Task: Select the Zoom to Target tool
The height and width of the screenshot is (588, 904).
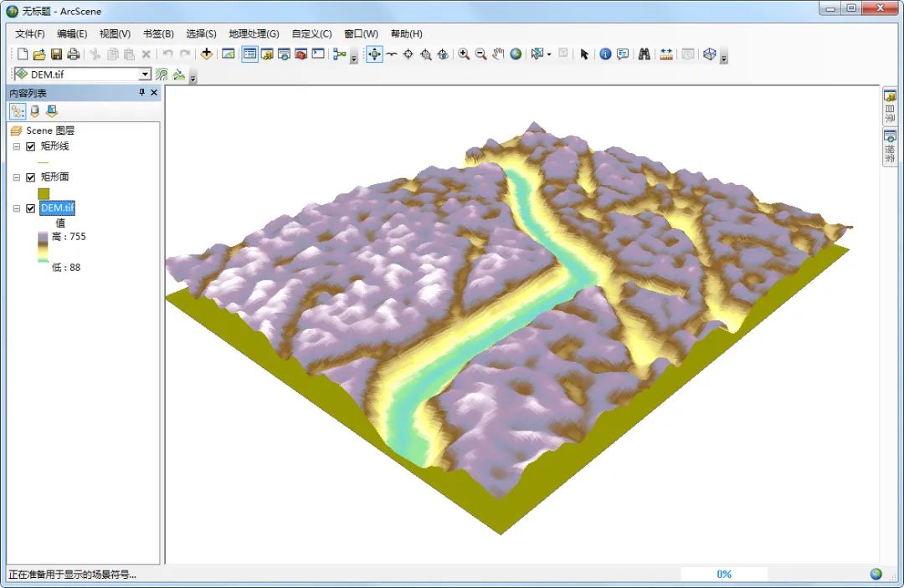Action: pos(425,54)
